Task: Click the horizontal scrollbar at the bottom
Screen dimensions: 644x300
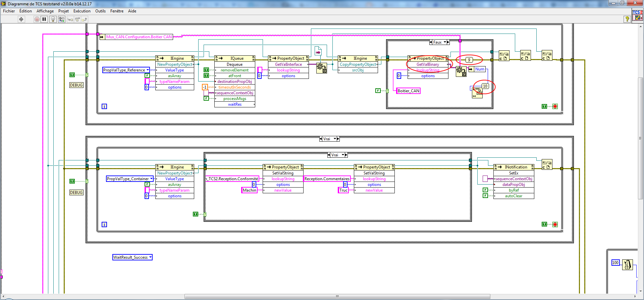Action: click(337, 296)
